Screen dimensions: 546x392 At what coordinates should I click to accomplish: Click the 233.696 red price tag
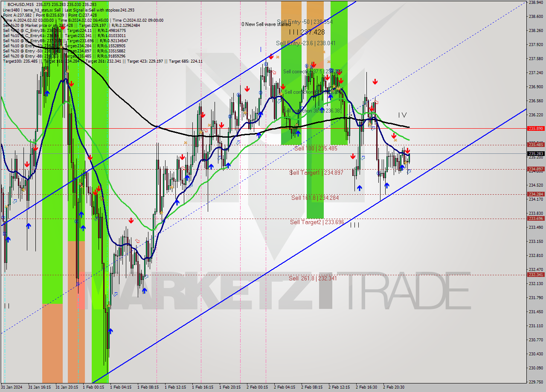pos(536,219)
